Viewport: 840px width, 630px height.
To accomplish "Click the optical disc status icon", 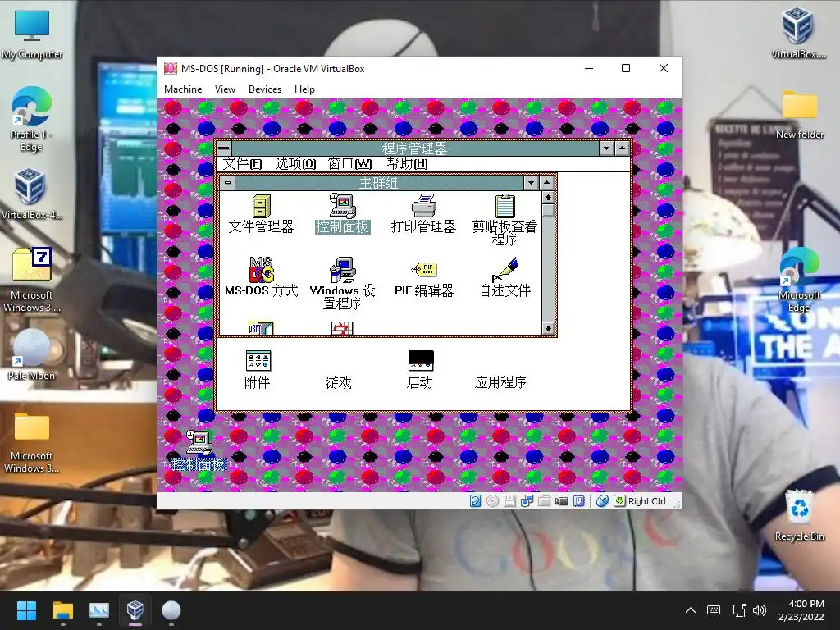I will 492,501.
